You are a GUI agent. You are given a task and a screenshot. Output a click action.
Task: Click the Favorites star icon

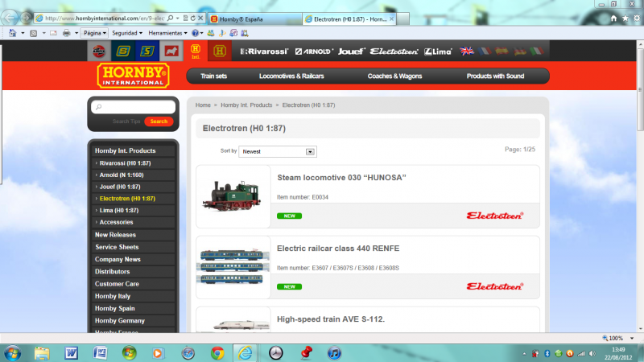point(625,18)
